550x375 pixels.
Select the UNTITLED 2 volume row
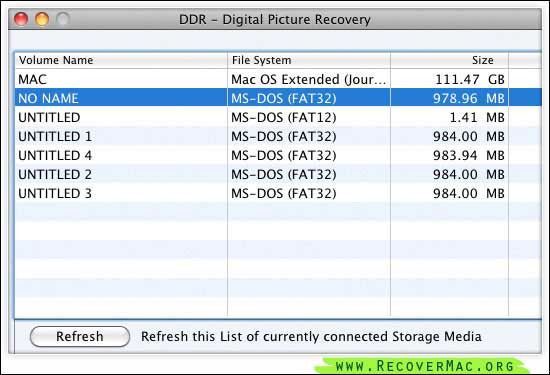[x=278, y=174]
